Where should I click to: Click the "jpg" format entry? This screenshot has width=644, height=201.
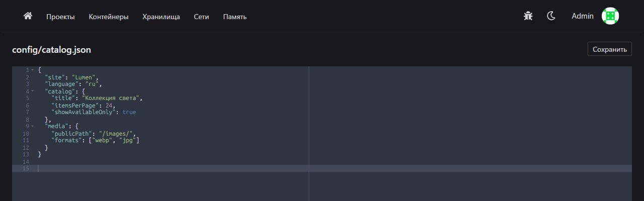(128, 140)
